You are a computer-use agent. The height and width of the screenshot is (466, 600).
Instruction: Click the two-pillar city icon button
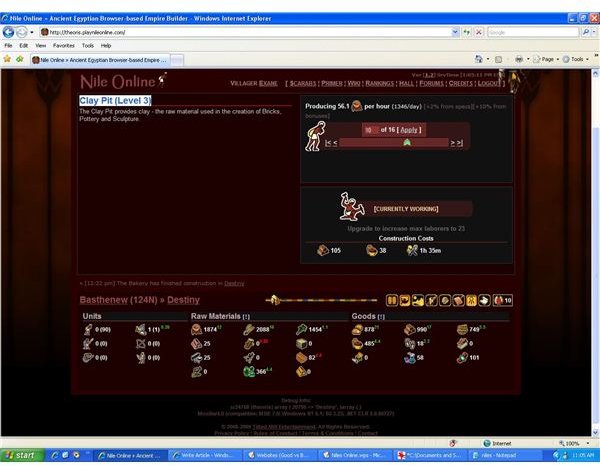[392, 300]
